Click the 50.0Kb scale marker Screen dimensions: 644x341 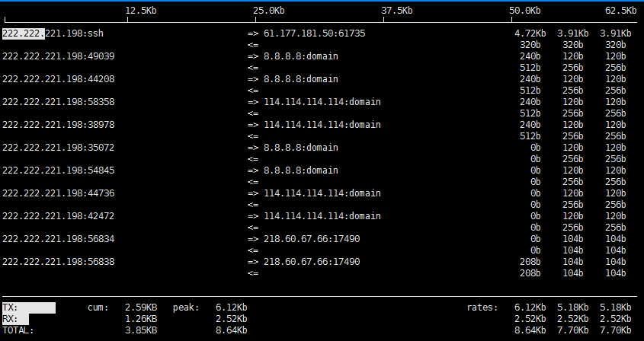click(x=524, y=11)
